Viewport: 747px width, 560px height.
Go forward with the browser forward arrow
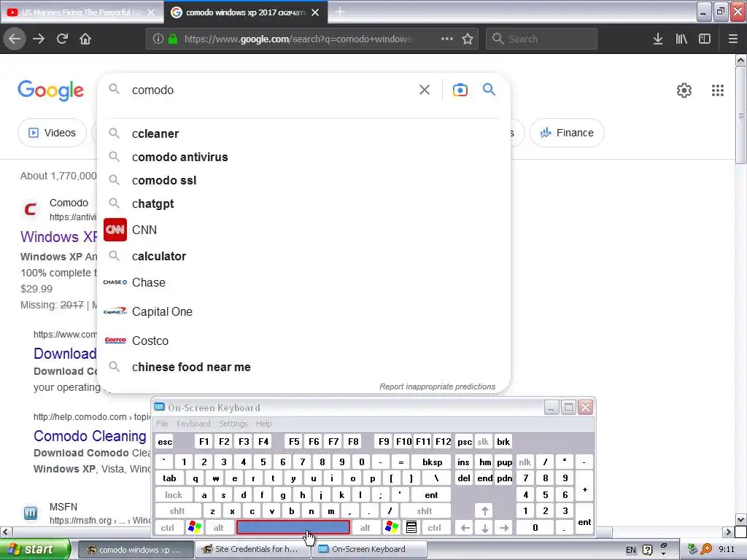coord(39,39)
